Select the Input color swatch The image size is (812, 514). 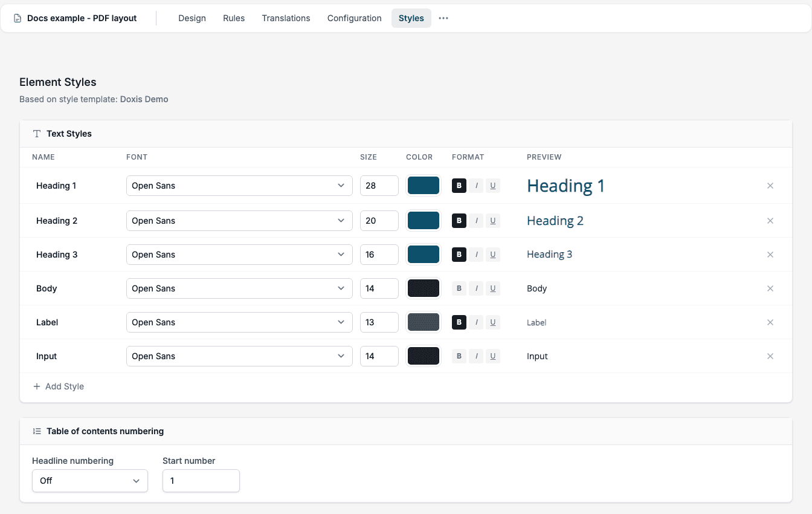tap(424, 356)
